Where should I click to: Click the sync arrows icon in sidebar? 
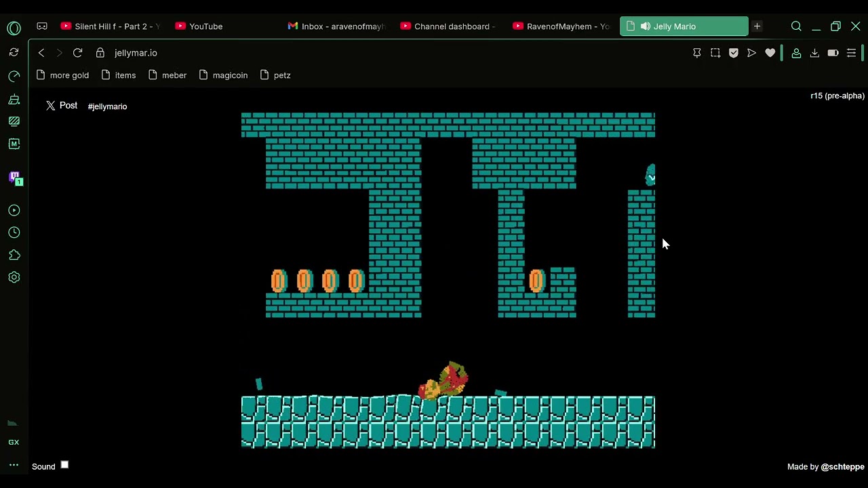(14, 52)
